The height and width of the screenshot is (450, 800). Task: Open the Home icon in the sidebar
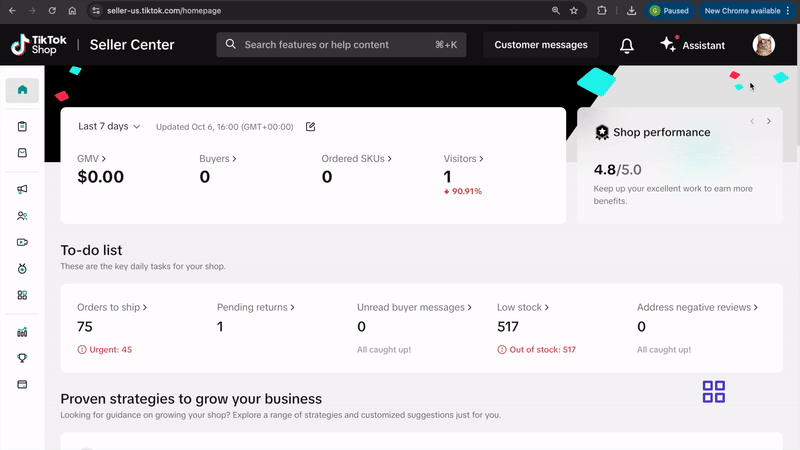click(x=22, y=90)
